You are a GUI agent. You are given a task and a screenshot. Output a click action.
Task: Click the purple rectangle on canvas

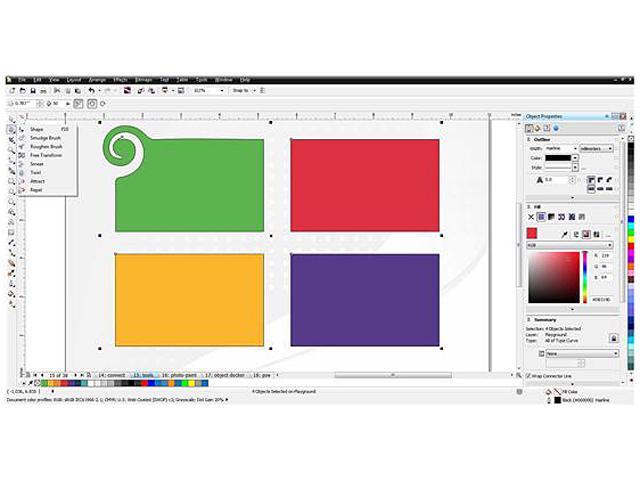(364, 299)
